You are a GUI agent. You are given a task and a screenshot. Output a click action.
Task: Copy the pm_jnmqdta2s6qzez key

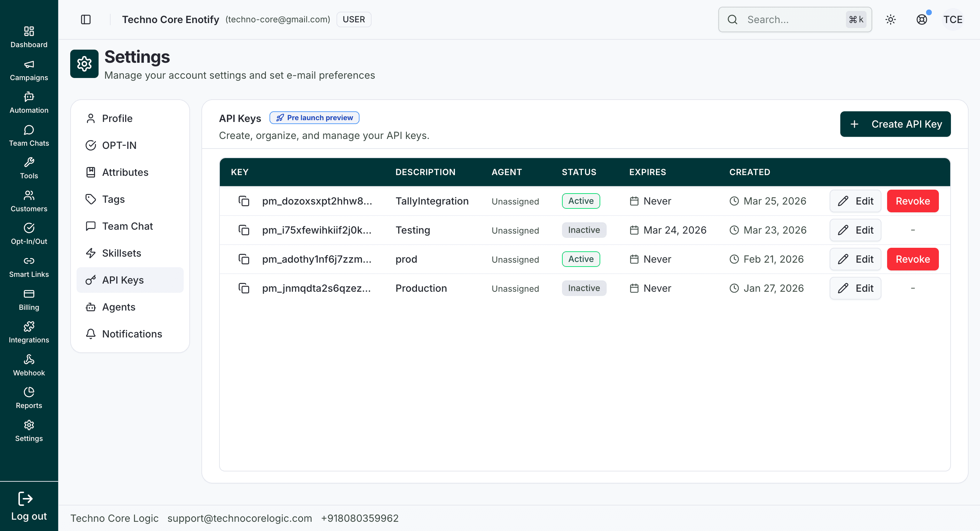point(244,288)
